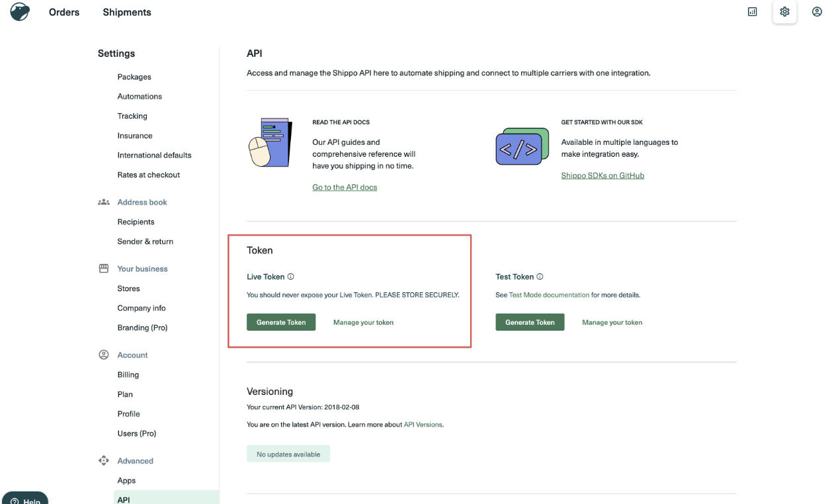Open Profile under Account section

pyautogui.click(x=128, y=414)
